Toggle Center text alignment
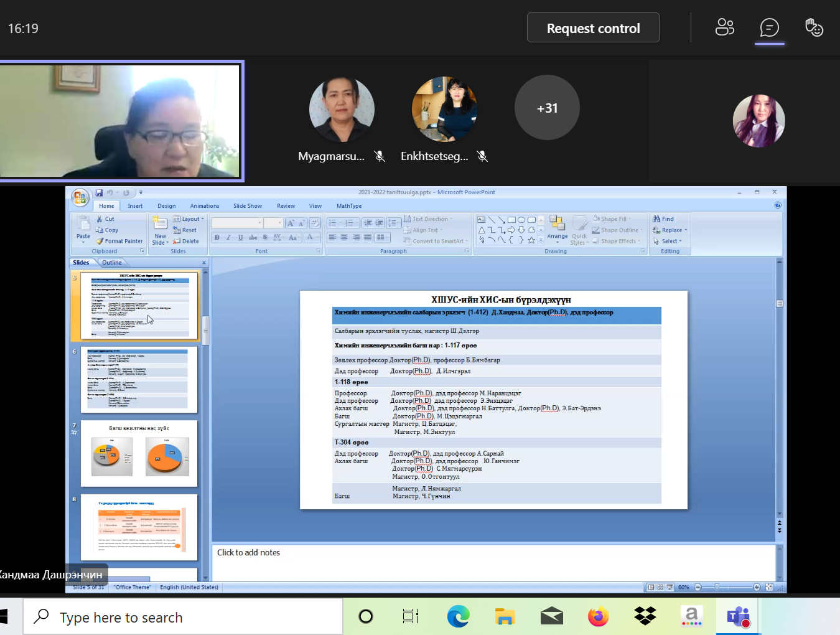This screenshot has height=635, width=840. (344, 238)
